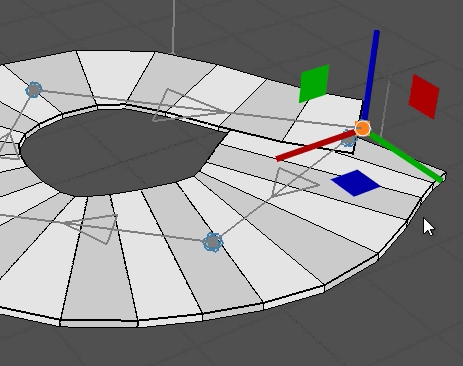Click the orange selected control point

(362, 128)
